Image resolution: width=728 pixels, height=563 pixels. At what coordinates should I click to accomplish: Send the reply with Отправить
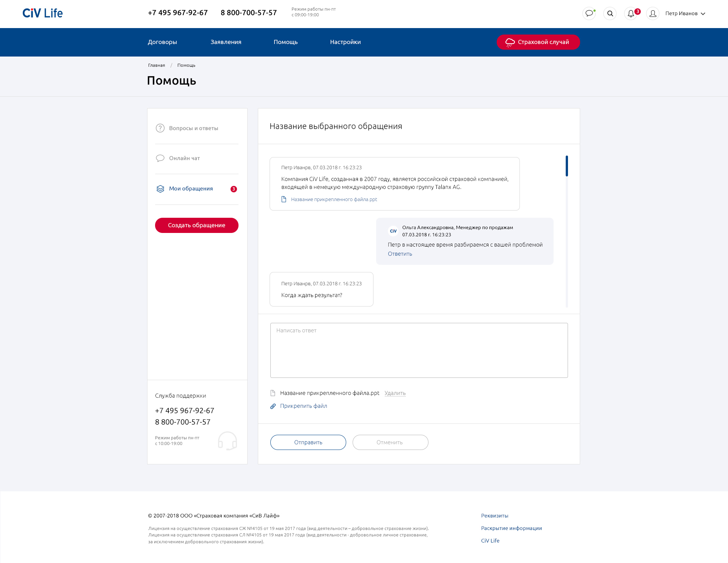tap(308, 442)
